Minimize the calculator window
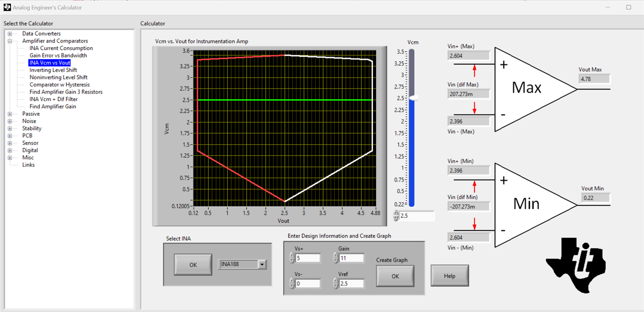This screenshot has width=644, height=312. click(x=608, y=7)
